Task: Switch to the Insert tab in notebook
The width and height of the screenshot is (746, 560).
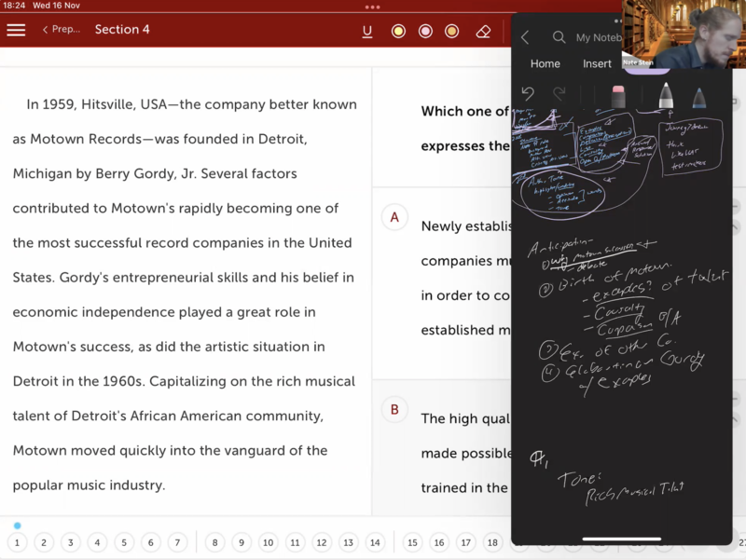Action: click(597, 63)
